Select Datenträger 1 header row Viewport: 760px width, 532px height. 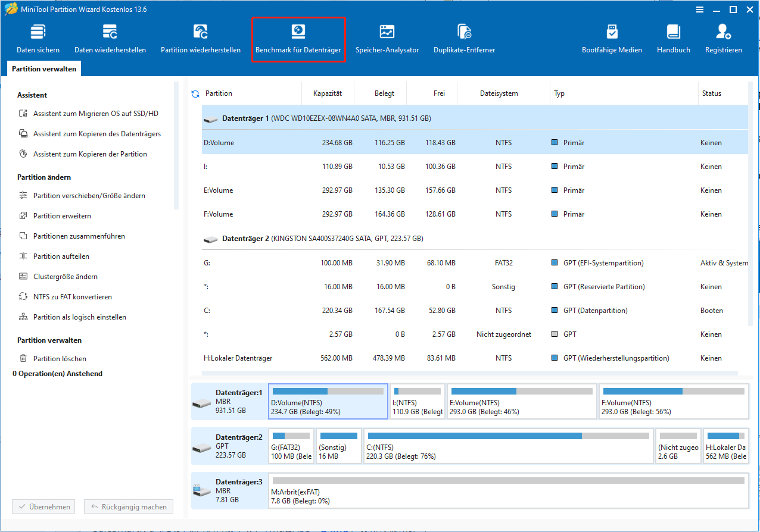pyautogui.click(x=475, y=118)
